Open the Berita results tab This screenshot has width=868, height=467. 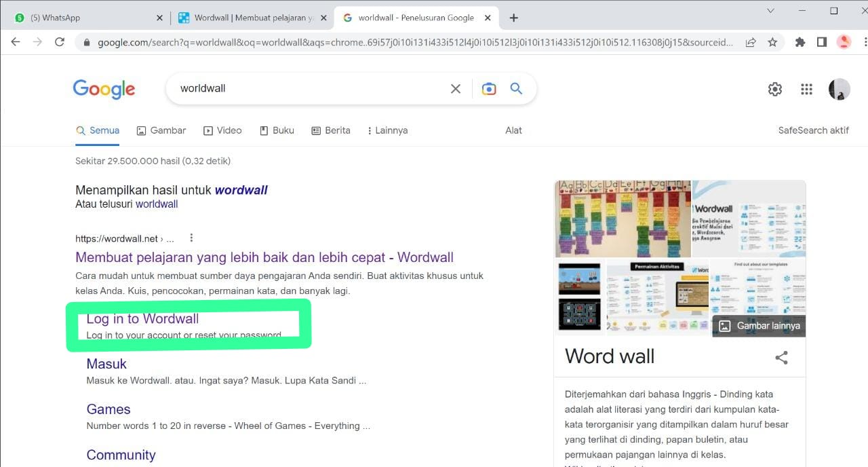(331, 130)
